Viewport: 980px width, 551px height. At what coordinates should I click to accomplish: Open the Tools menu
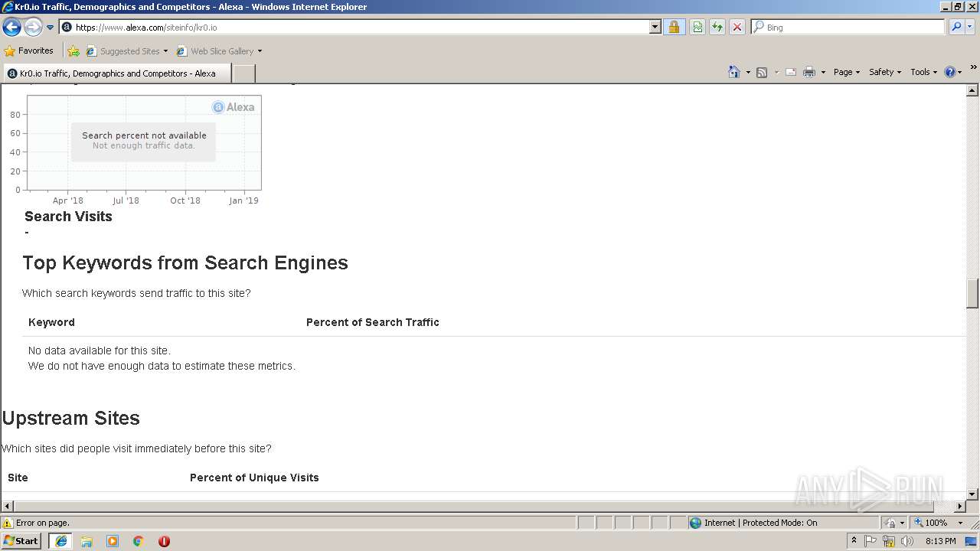click(x=923, y=72)
